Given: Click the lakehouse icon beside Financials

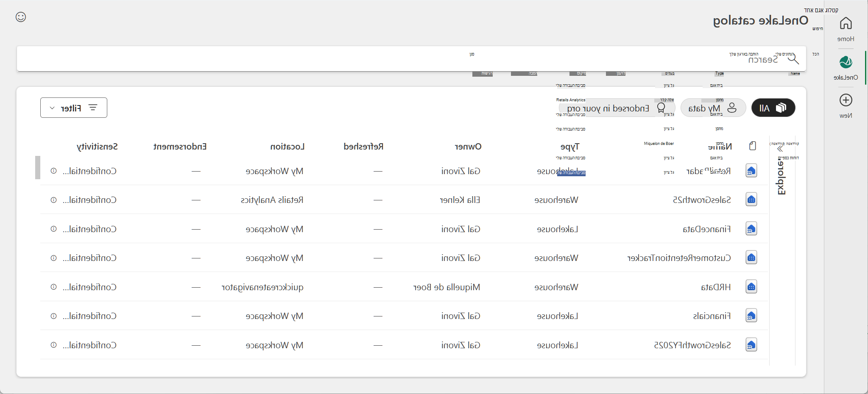Looking at the screenshot, I should point(751,316).
